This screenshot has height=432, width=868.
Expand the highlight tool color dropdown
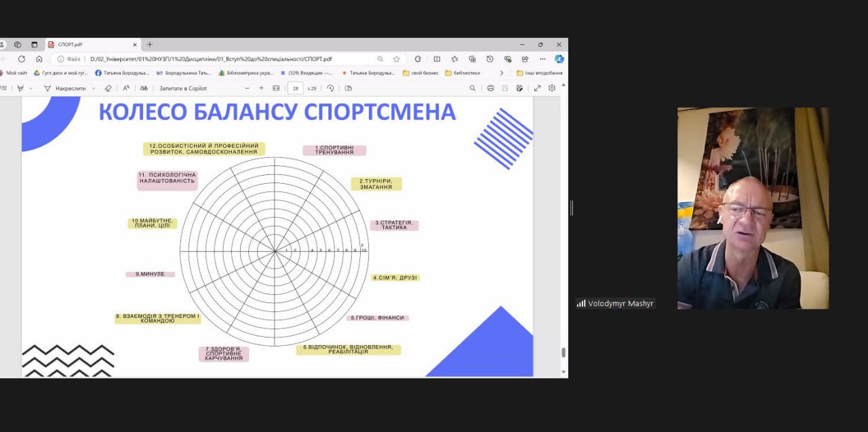tap(31, 88)
